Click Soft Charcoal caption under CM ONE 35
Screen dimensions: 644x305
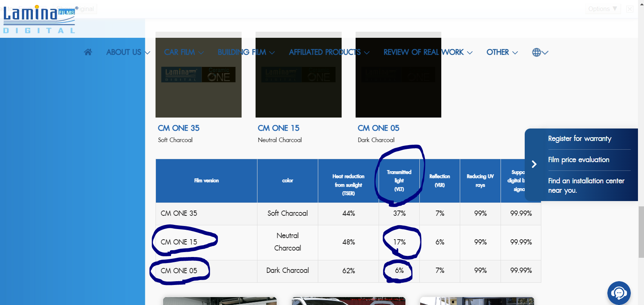pyautogui.click(x=175, y=140)
